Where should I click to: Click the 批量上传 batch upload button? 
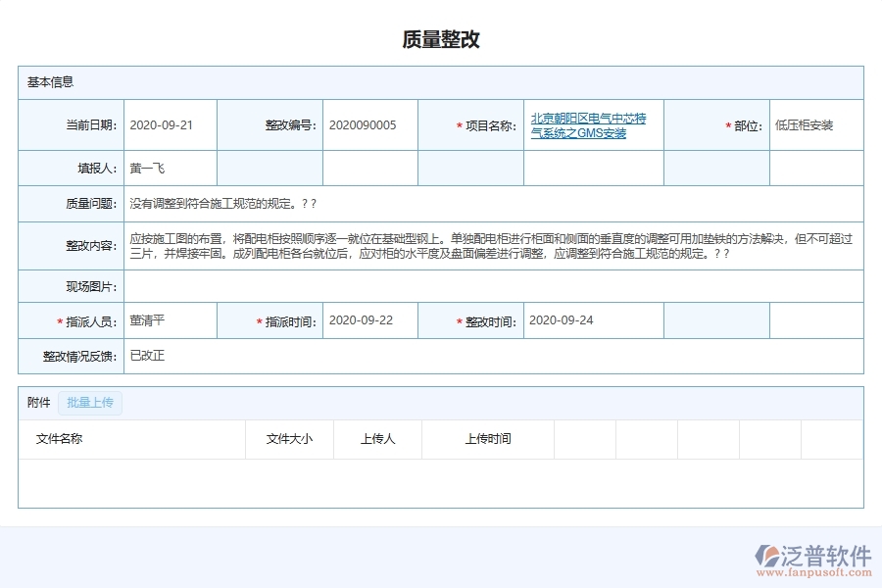pos(90,402)
